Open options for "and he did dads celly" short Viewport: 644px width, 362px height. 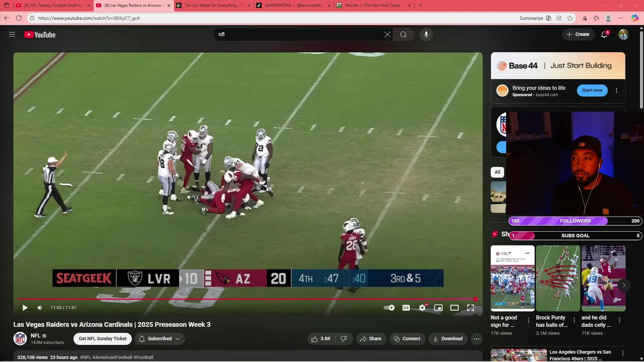619,320
